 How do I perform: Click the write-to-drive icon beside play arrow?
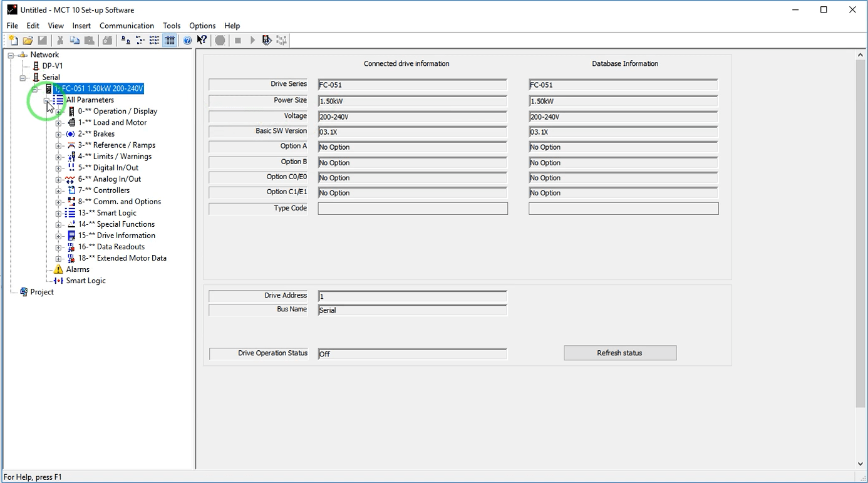pos(267,40)
